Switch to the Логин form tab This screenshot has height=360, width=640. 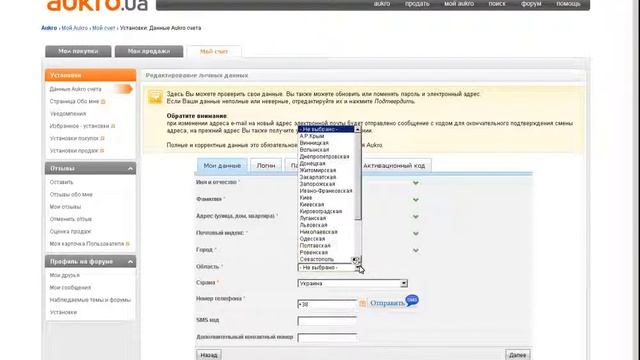tap(266, 166)
